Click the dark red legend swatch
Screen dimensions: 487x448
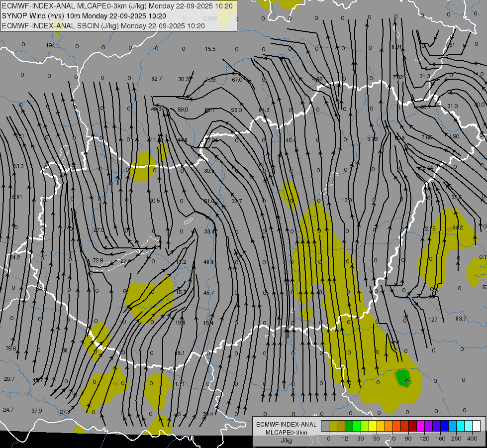[412, 426]
